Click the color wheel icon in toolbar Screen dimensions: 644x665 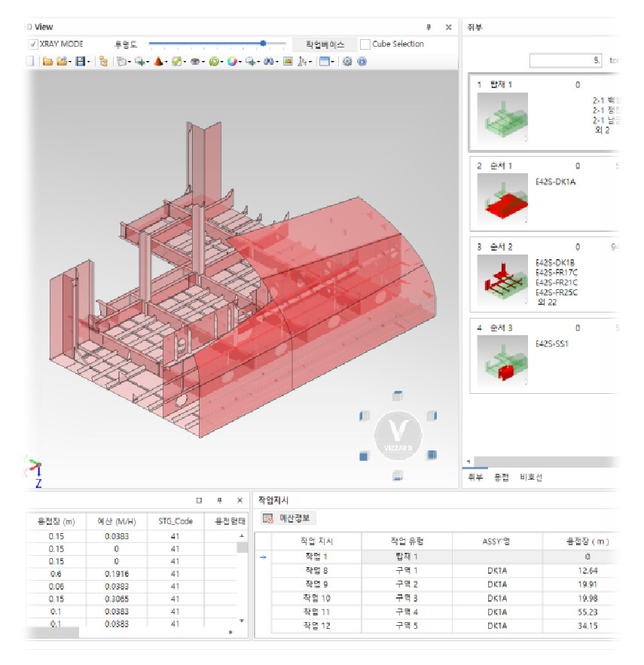click(x=232, y=62)
